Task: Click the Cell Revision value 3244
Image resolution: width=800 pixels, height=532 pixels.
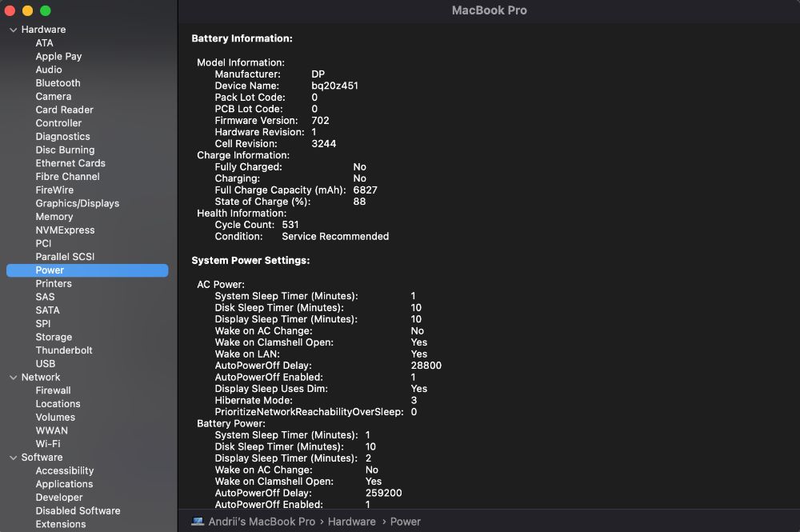Action: (323, 143)
